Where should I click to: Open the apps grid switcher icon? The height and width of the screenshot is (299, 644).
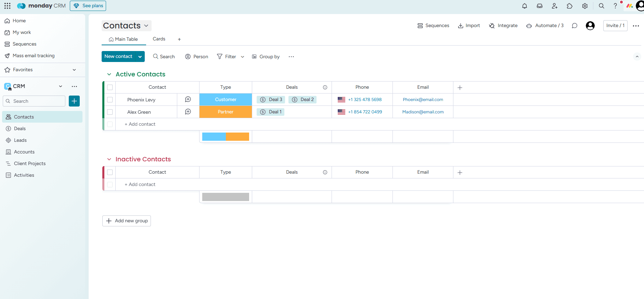(x=7, y=6)
